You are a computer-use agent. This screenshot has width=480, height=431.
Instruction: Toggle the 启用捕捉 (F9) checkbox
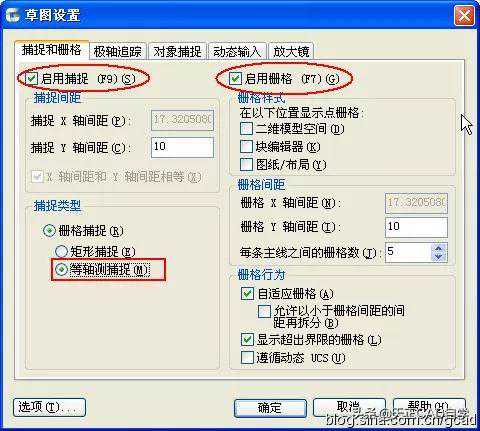[x=31, y=79]
